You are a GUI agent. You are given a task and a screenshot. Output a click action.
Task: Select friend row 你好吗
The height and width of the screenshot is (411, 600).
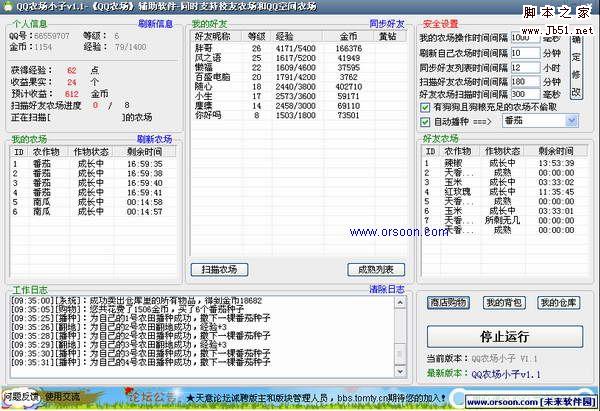(x=298, y=115)
